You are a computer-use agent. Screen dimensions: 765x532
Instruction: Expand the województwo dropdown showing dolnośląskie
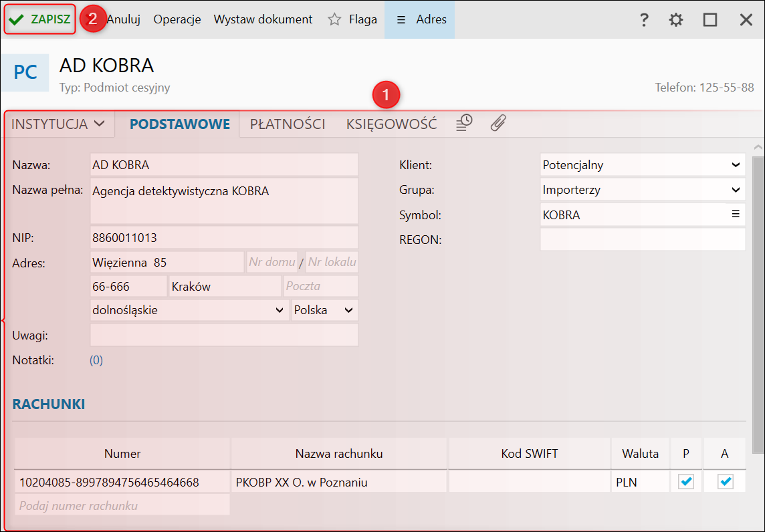[280, 310]
